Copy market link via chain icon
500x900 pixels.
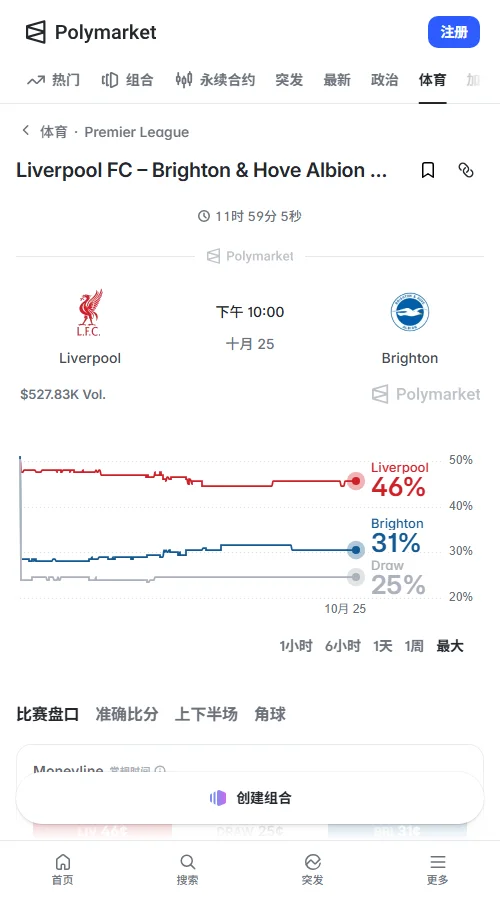point(466,170)
